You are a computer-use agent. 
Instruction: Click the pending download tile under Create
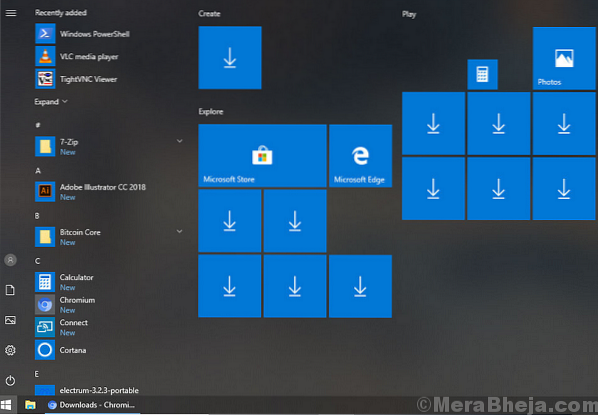pyautogui.click(x=230, y=58)
